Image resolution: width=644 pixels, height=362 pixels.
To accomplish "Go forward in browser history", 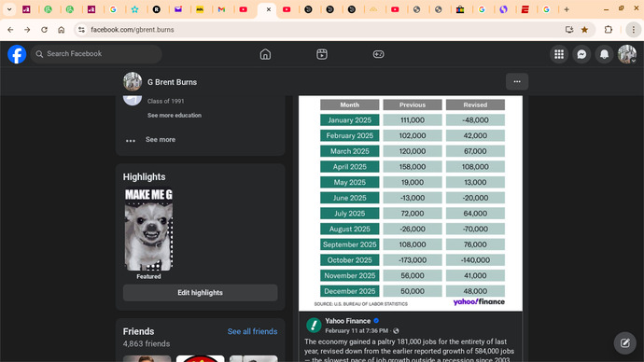I will (x=27, y=30).
